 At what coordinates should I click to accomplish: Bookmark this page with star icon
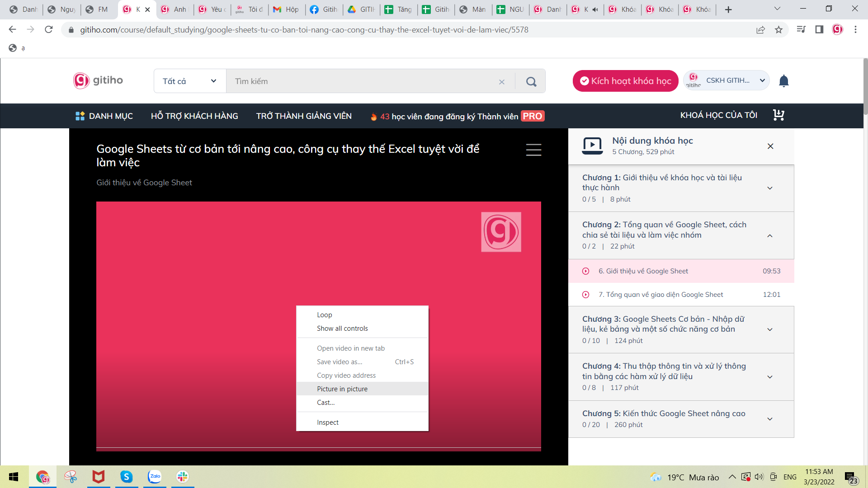coord(778,30)
